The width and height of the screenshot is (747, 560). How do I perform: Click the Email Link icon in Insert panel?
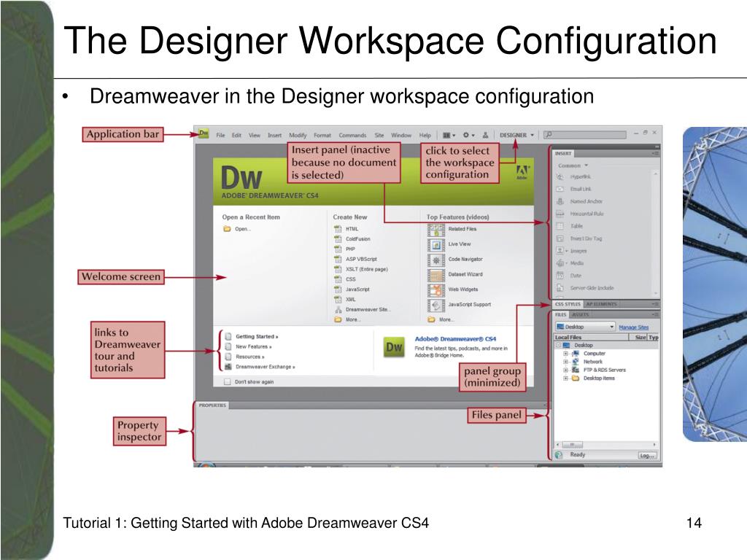click(x=560, y=189)
